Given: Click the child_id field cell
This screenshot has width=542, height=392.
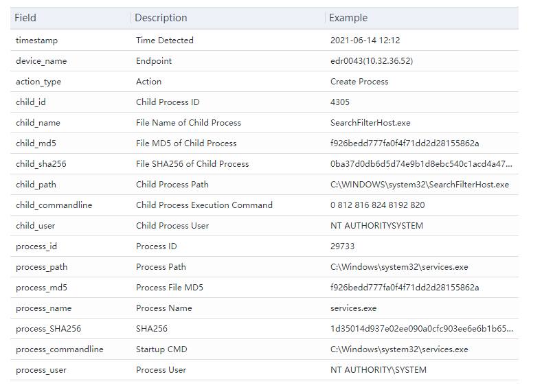Looking at the screenshot, I should pos(31,102).
